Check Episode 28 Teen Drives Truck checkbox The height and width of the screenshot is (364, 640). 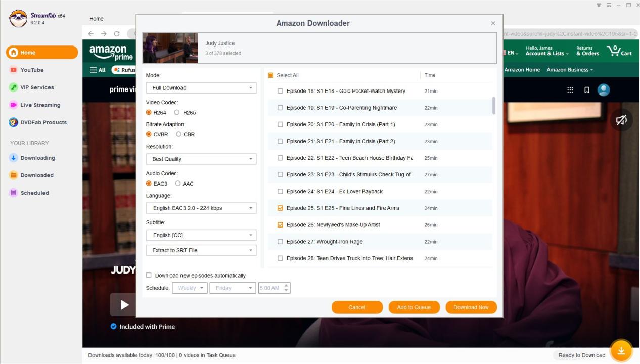click(280, 258)
